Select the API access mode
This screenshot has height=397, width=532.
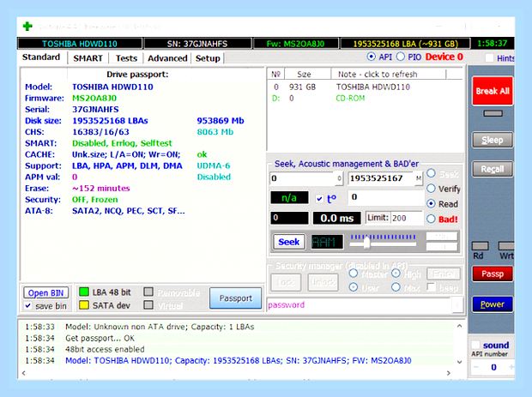372,57
